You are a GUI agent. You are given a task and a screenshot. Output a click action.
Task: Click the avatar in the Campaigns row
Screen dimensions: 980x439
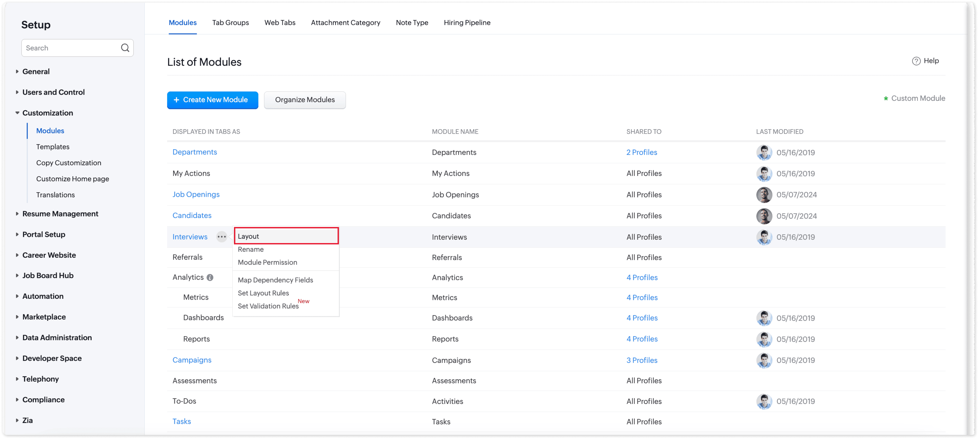764,360
